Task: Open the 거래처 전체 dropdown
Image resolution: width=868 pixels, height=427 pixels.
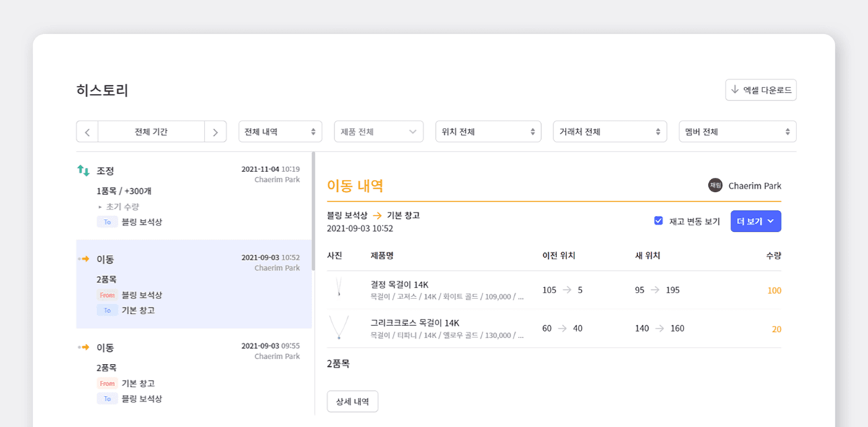Action: [610, 132]
